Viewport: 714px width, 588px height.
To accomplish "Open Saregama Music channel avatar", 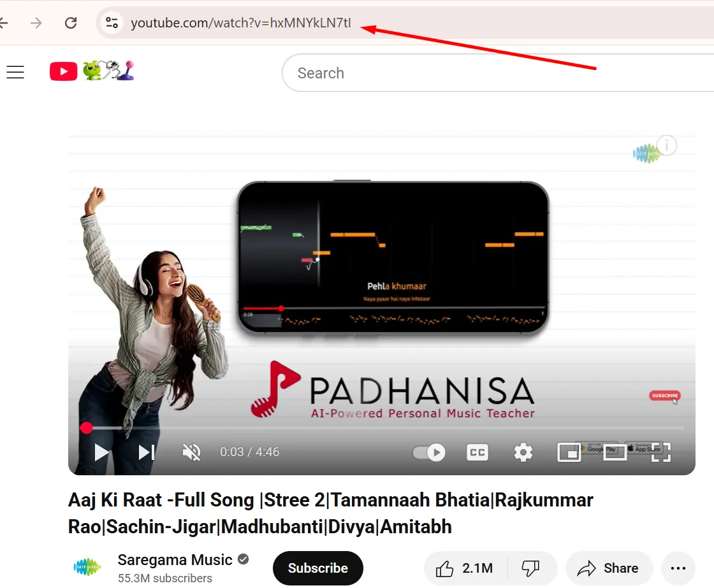I will 87,567.
